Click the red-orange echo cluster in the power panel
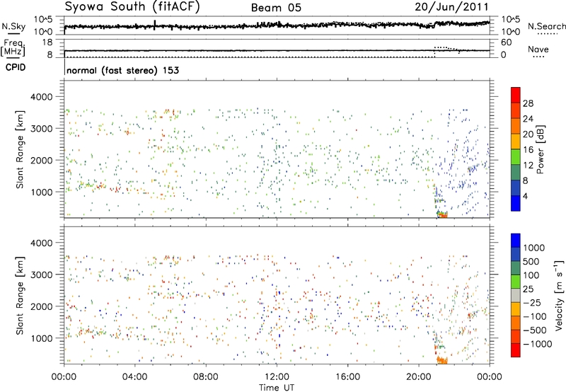 click(443, 215)
